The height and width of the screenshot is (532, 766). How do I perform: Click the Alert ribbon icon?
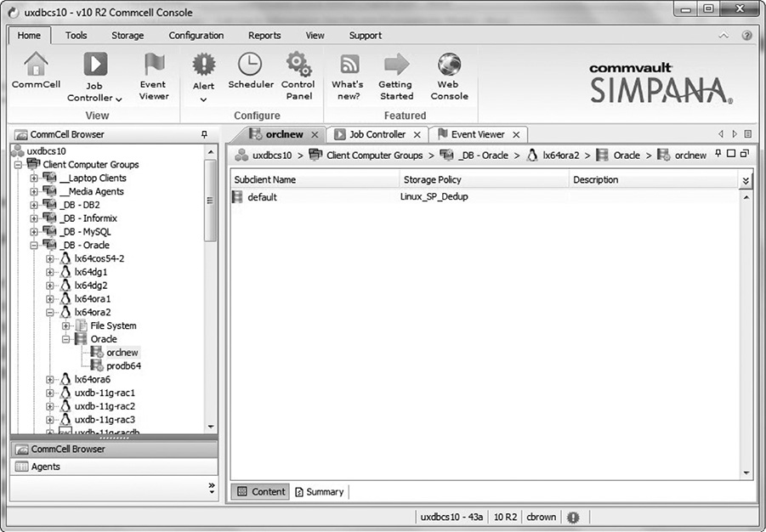pos(204,64)
